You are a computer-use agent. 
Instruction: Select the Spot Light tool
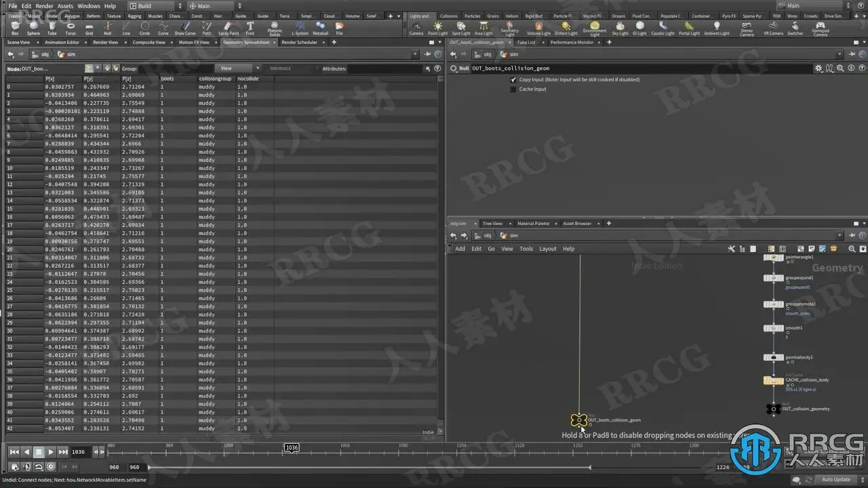(x=461, y=28)
